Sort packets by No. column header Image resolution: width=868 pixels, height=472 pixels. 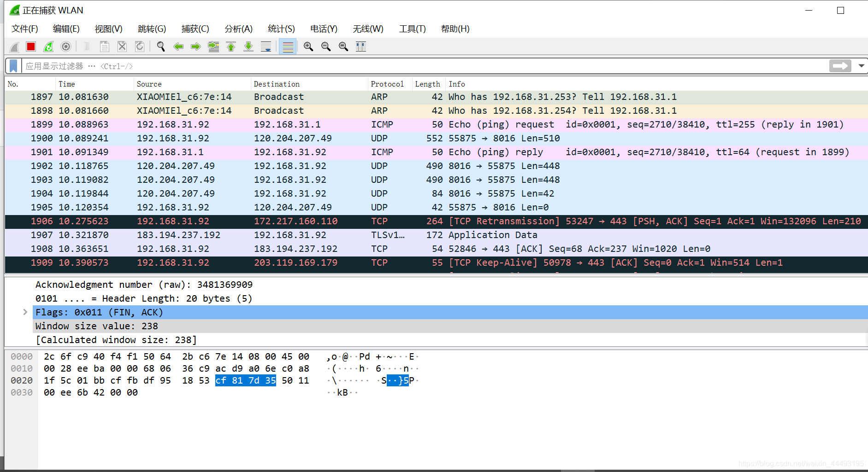click(30, 84)
